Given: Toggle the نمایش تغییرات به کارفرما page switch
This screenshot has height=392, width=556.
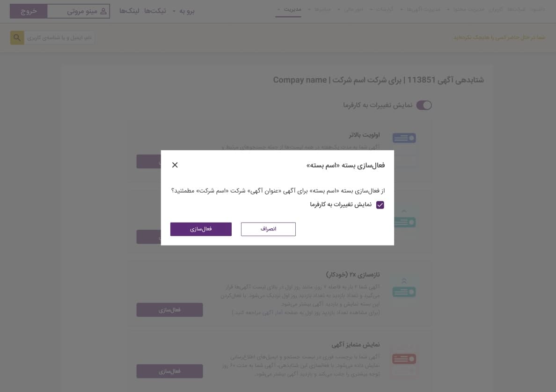Looking at the screenshot, I should [424, 105].
